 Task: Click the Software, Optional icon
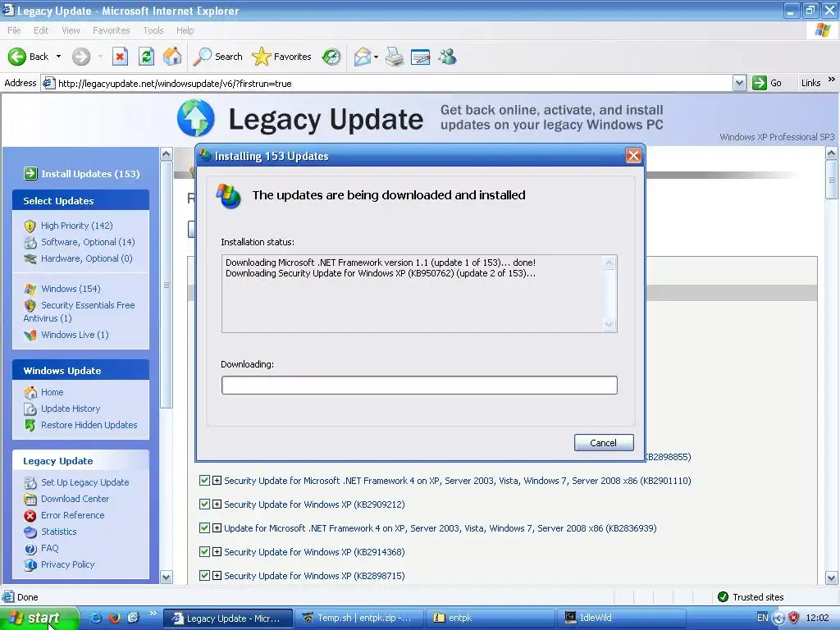click(x=30, y=242)
